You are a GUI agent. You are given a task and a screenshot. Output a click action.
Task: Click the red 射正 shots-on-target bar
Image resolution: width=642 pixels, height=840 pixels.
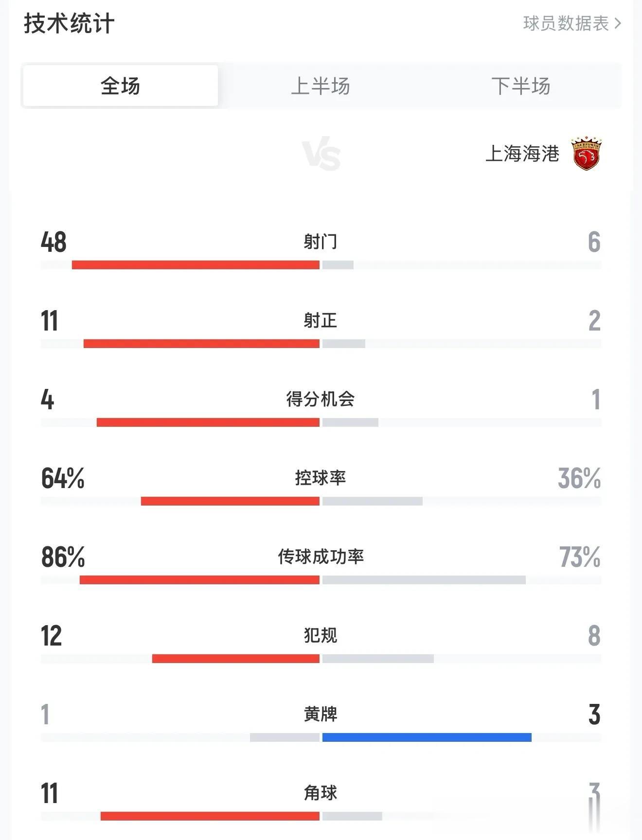(x=201, y=344)
